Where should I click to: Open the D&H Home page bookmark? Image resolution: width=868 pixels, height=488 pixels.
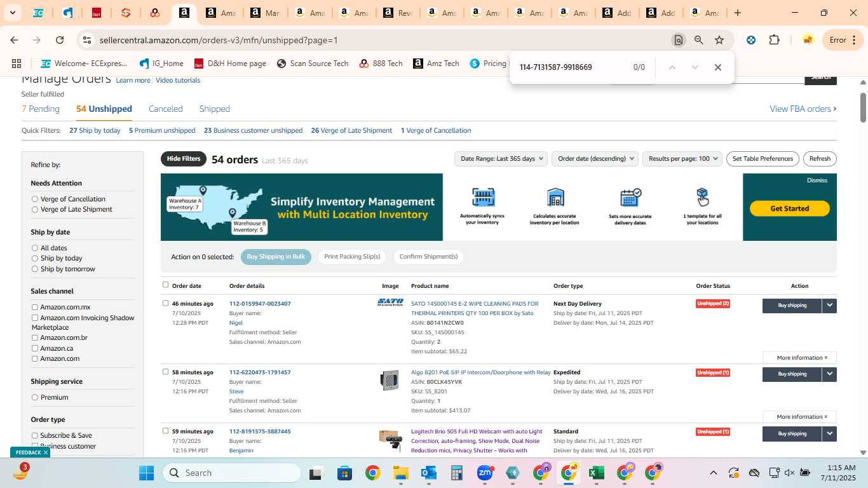230,64
